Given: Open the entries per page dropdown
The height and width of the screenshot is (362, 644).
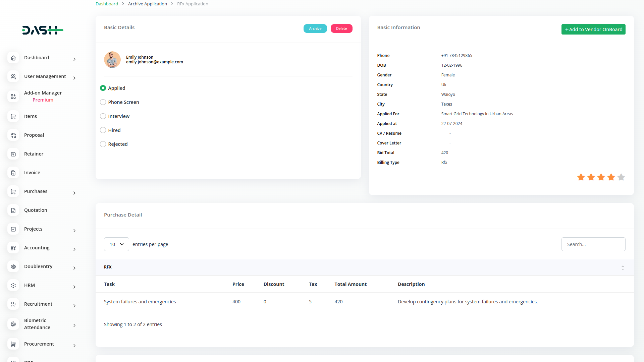Looking at the screenshot, I should click(116, 244).
